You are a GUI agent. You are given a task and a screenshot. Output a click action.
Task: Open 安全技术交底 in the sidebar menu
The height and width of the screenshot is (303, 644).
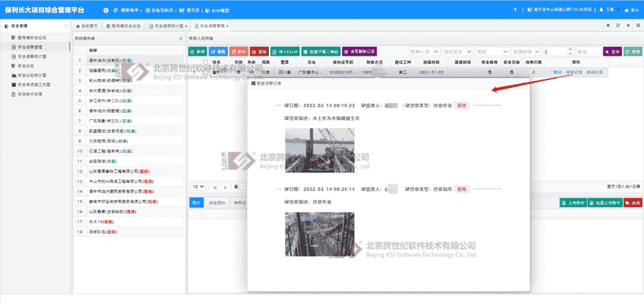(x=30, y=94)
